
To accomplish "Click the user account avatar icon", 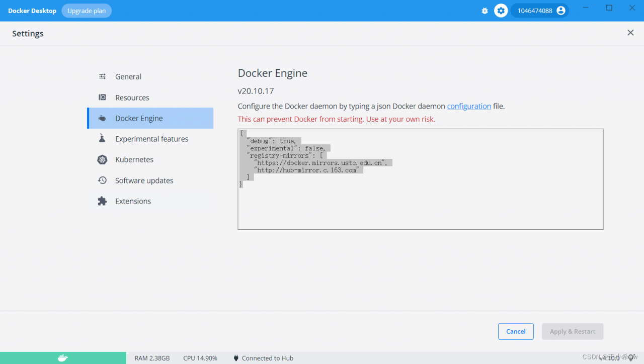I will coord(561,11).
